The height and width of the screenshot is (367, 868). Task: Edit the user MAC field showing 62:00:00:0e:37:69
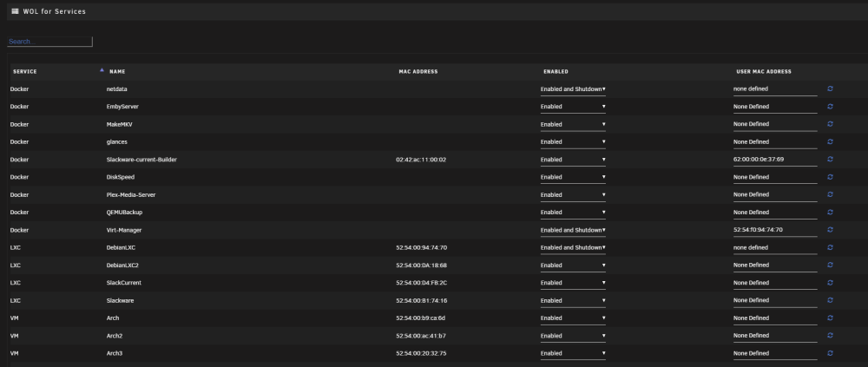point(775,160)
